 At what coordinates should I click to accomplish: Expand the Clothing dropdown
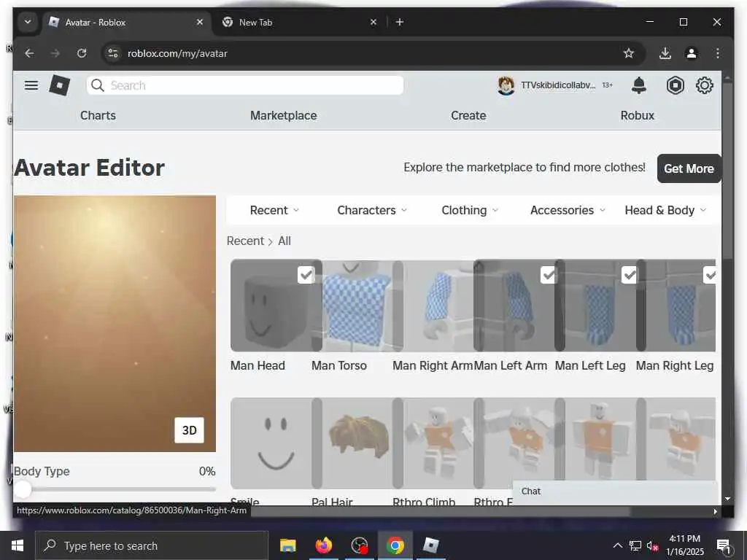tap(470, 210)
